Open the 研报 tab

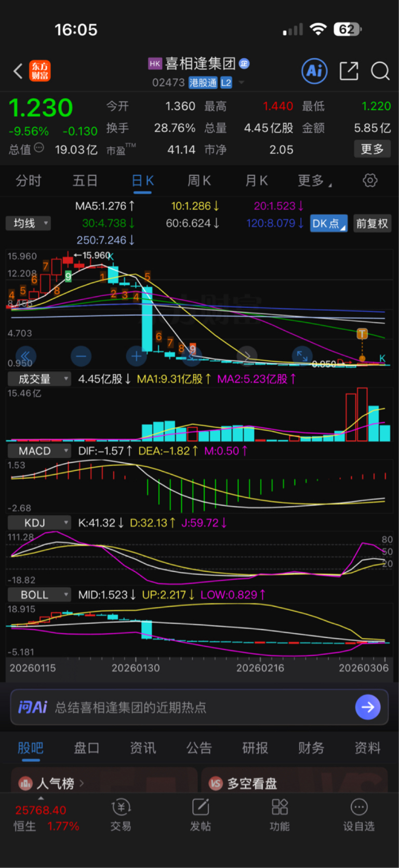[255, 748]
